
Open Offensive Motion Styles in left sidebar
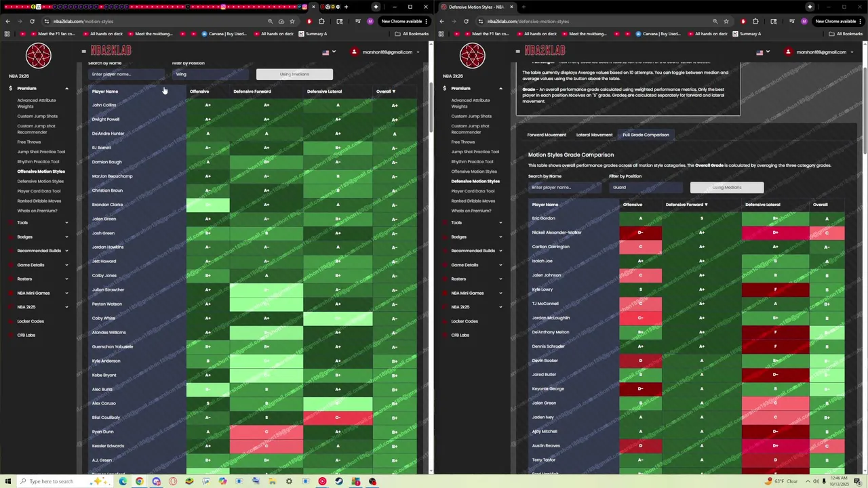(41, 171)
